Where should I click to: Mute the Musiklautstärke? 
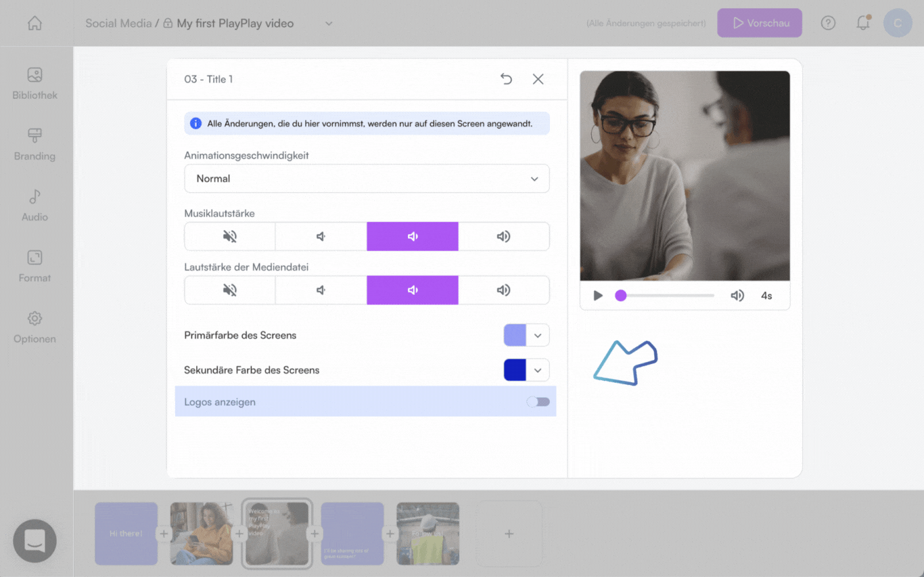pyautogui.click(x=230, y=237)
